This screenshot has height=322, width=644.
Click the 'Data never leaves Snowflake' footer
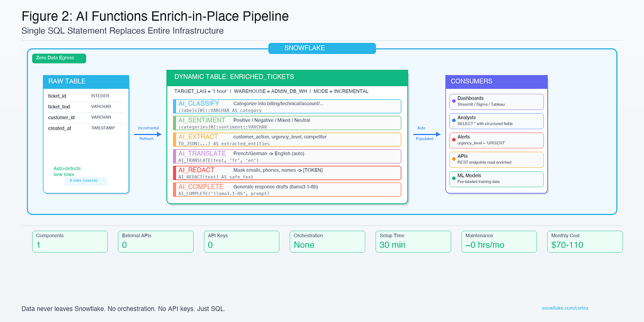pos(123,308)
